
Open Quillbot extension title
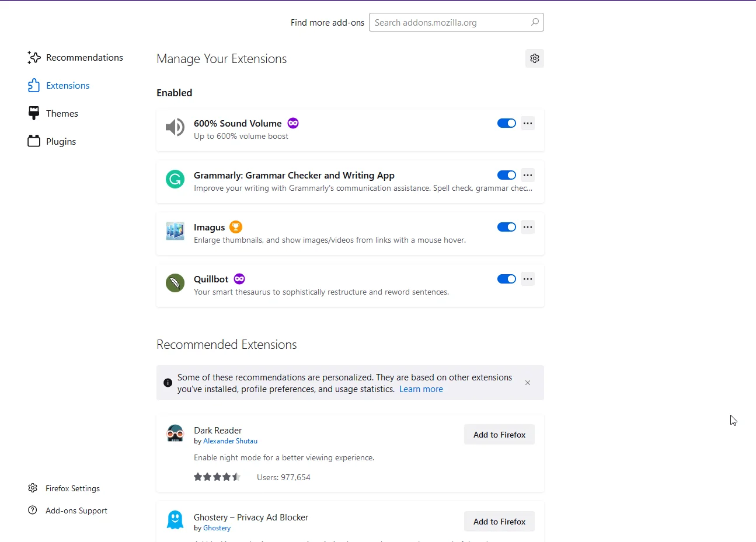211,279
